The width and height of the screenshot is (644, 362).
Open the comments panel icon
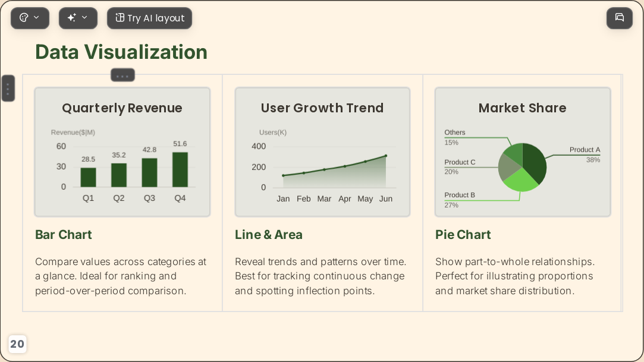coord(620,18)
